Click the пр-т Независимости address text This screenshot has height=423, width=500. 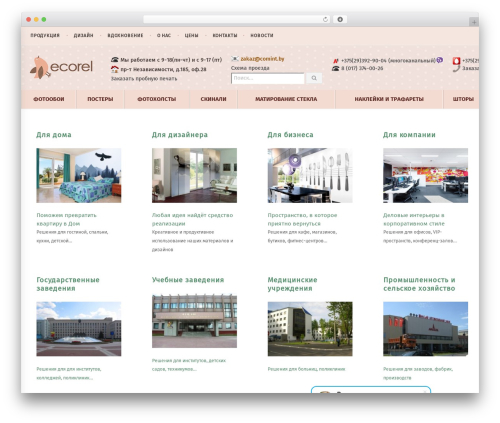163,69
